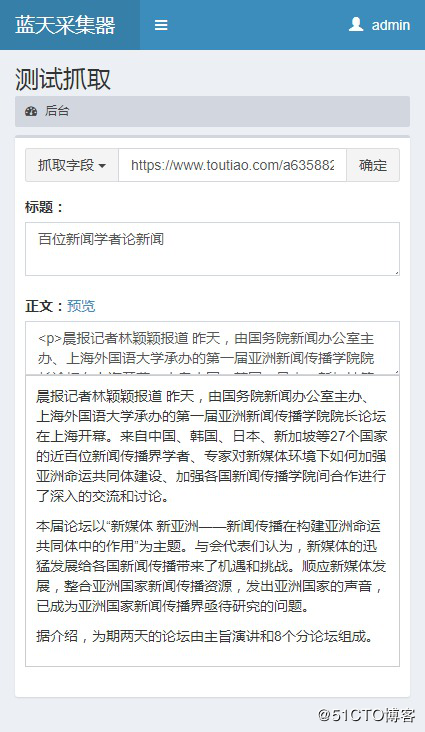Open the admin account menu
The width and height of the screenshot is (425, 732).
click(379, 25)
